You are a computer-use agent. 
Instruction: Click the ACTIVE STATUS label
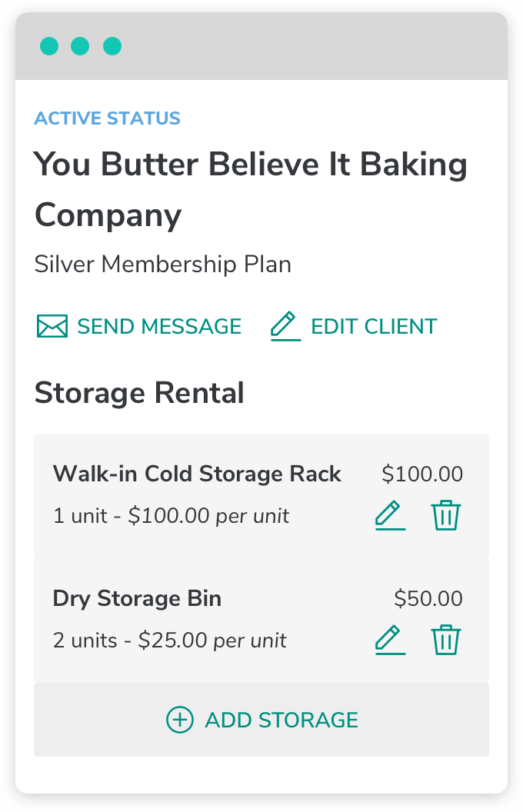click(x=107, y=118)
